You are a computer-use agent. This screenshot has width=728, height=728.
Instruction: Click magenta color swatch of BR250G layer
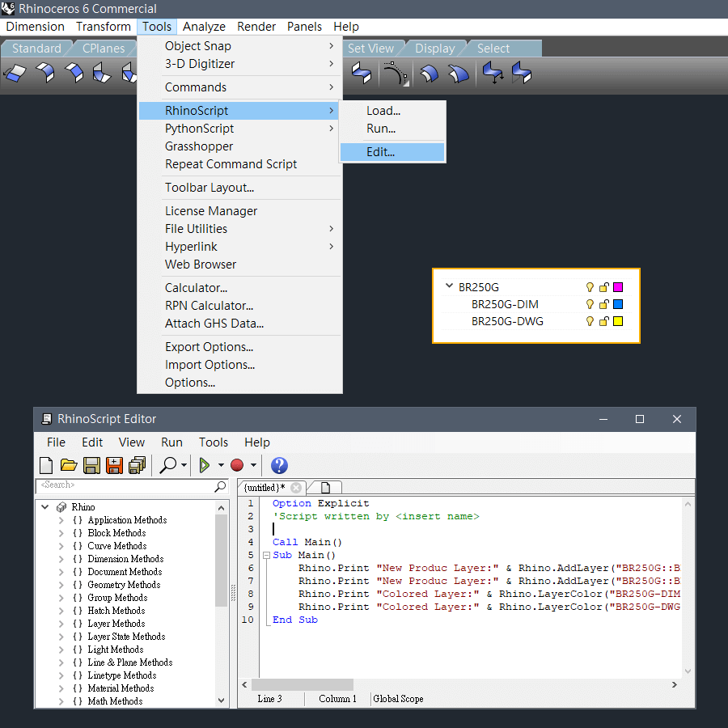(618, 287)
